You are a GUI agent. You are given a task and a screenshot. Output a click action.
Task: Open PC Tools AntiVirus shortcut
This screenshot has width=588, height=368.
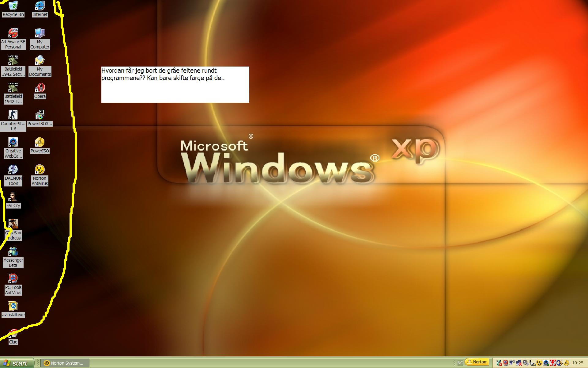(13, 279)
